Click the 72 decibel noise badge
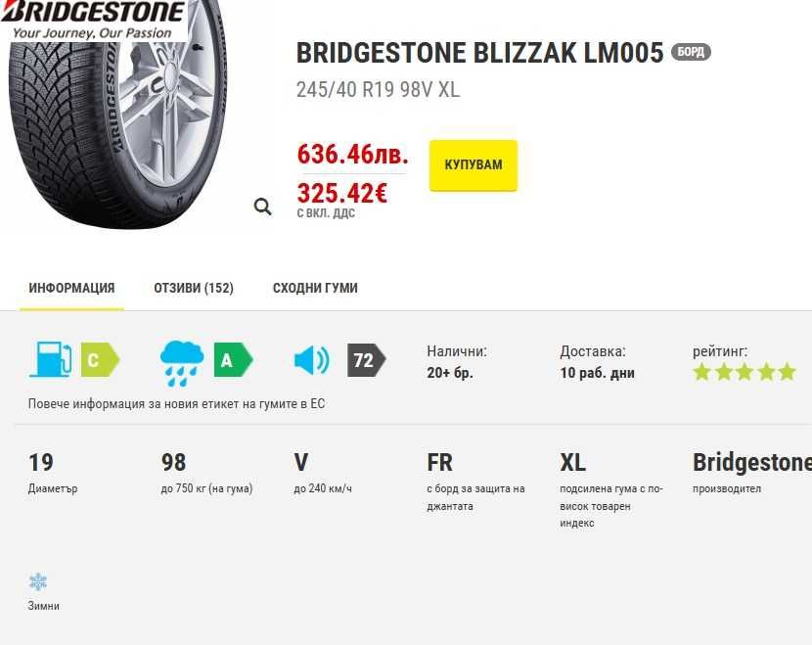Image resolution: width=812 pixels, height=645 pixels. (x=365, y=360)
